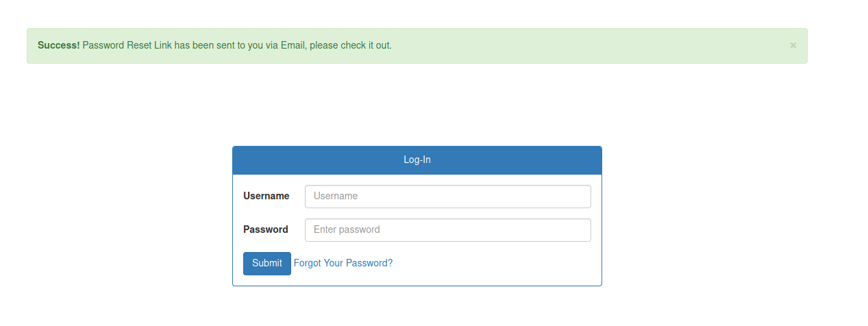This screenshot has width=868, height=326.
Task: Focus the Enter password field
Action: point(447,230)
